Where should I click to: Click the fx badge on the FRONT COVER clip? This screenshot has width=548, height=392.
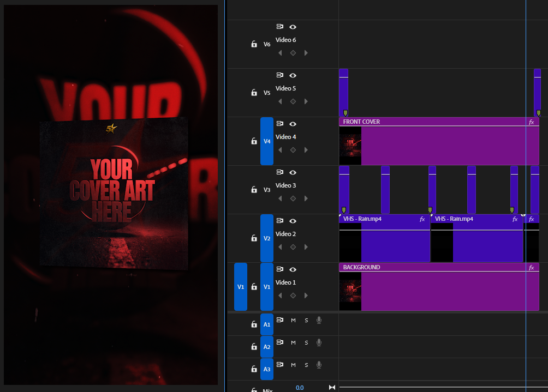(x=532, y=122)
